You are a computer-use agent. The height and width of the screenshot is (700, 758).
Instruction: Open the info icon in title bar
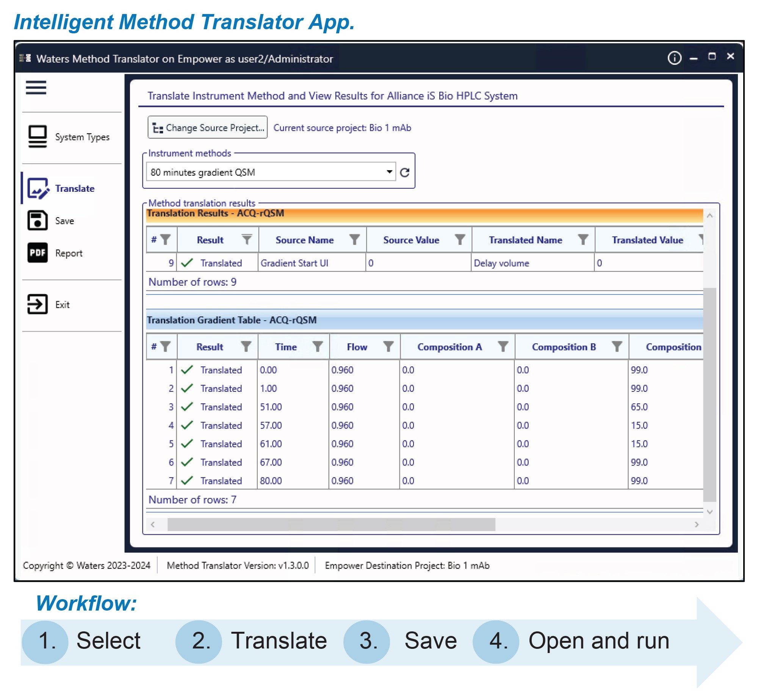(x=674, y=58)
